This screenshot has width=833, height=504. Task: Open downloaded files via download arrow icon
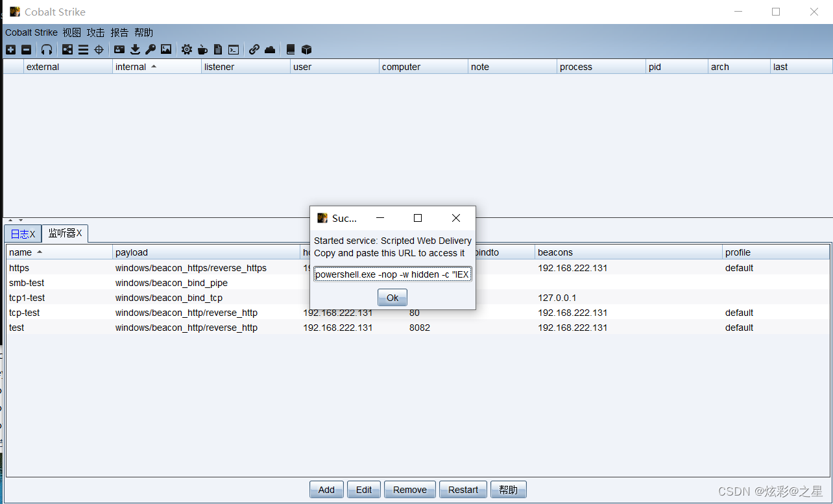click(x=135, y=49)
